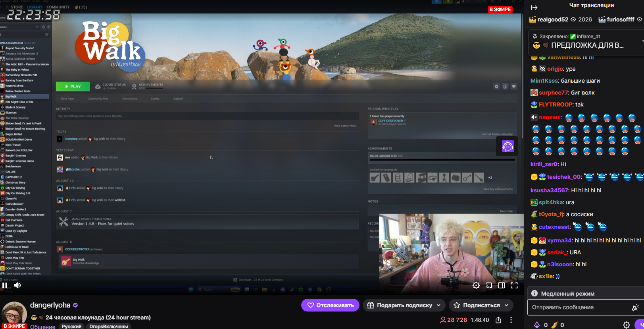
Task: Open the purple chat extension overlay icon
Action: [508, 147]
